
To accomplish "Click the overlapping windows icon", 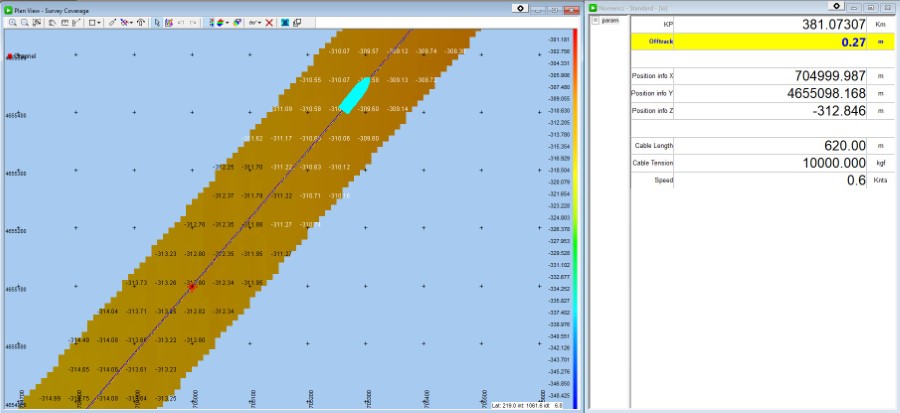I will coord(297,23).
